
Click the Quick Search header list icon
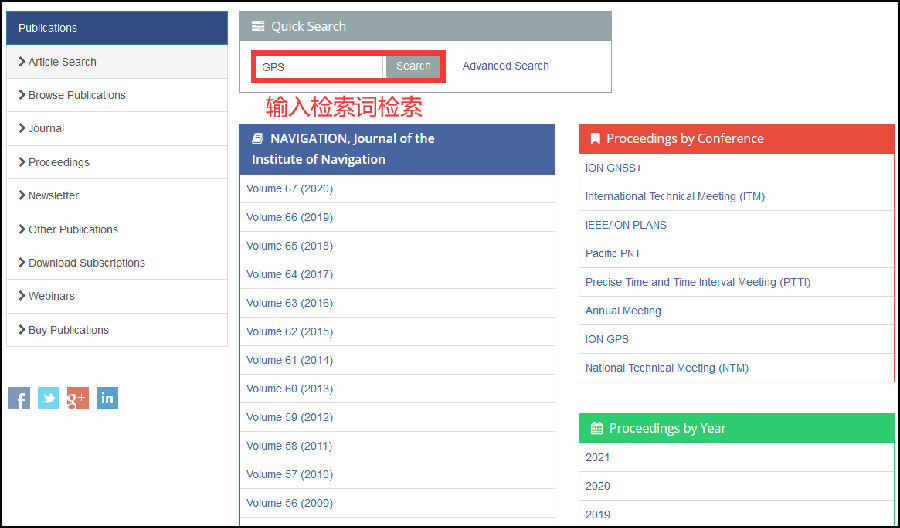pyautogui.click(x=258, y=26)
